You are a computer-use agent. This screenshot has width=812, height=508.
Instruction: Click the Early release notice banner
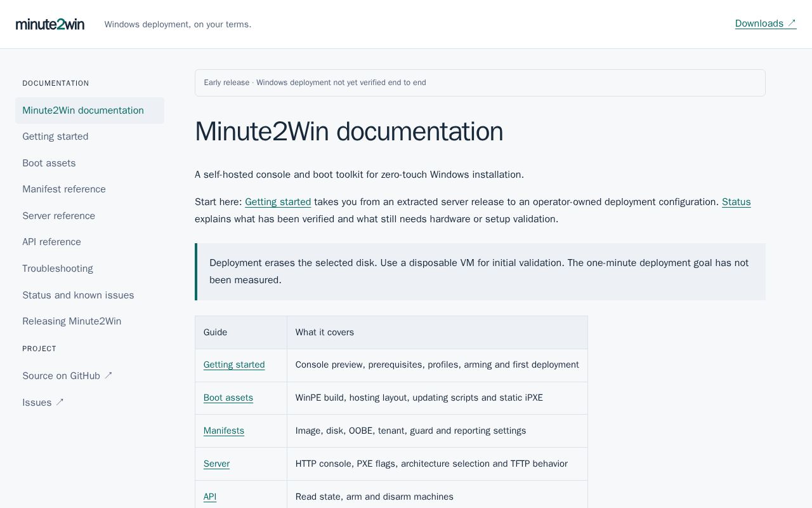pos(480,83)
